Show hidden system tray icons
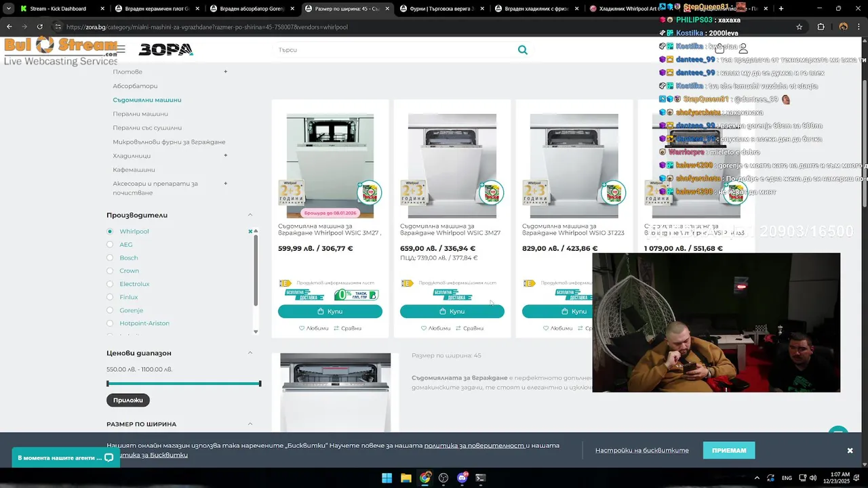Screen dimensions: 868x488 coord(757,478)
